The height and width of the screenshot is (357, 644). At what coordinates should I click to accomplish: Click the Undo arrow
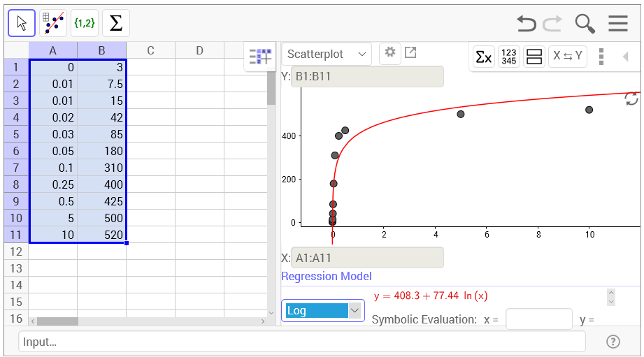pyautogui.click(x=526, y=24)
